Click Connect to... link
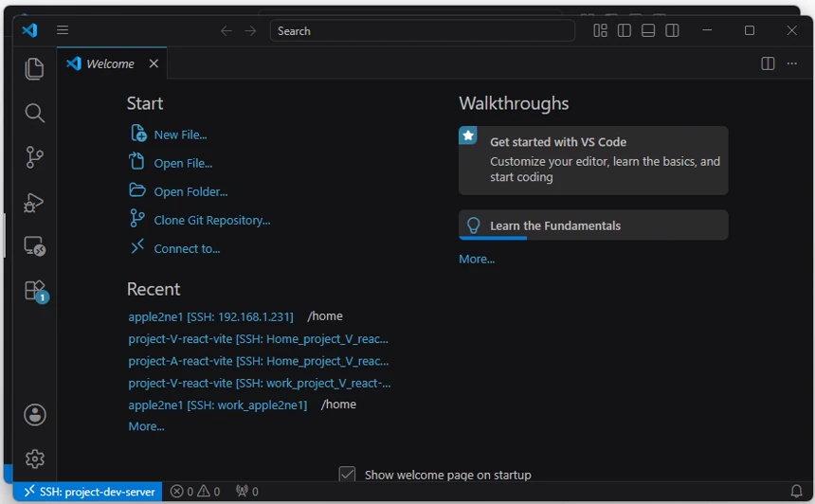Image resolution: width=815 pixels, height=504 pixels. 187,249
